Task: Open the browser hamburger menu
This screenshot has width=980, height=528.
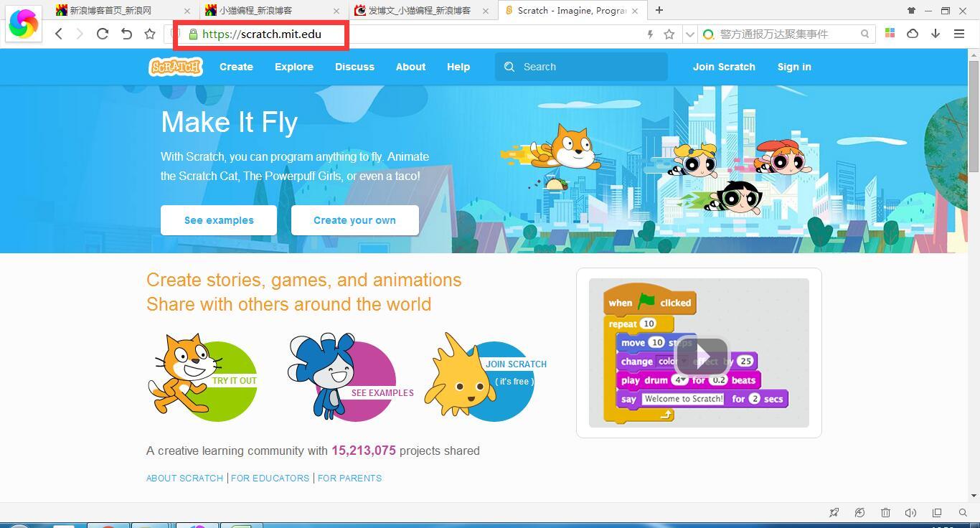Action: click(959, 34)
